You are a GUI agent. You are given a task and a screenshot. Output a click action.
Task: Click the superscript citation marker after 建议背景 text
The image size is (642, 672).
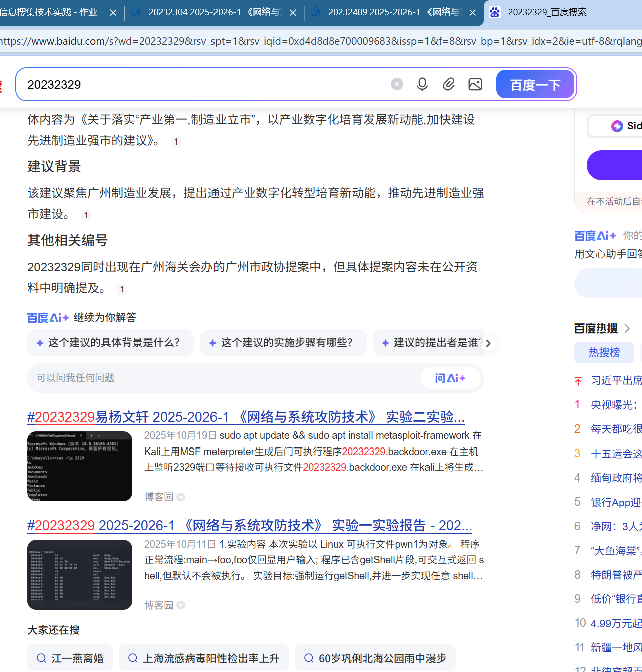coord(86,215)
